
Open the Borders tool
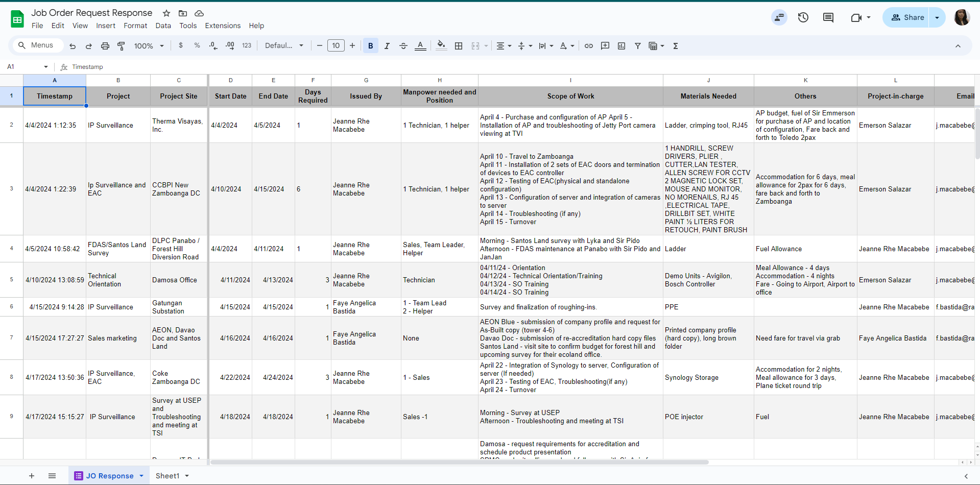(x=459, y=46)
